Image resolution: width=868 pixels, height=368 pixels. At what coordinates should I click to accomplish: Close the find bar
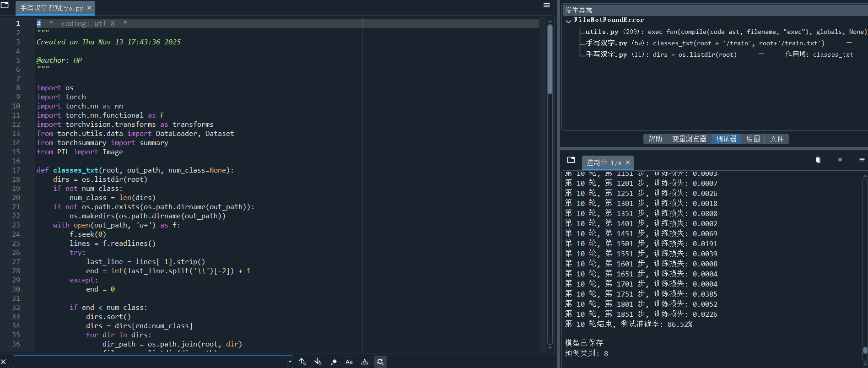[4, 362]
